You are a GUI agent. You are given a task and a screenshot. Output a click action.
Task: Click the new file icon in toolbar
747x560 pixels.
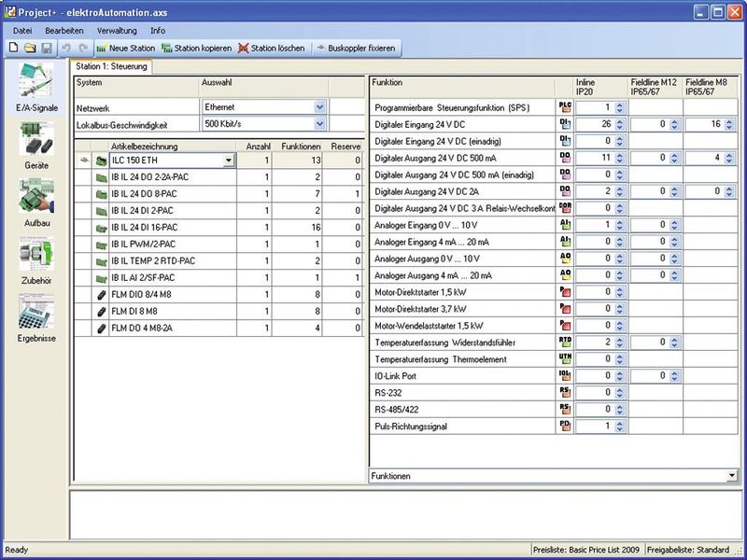pos(14,48)
